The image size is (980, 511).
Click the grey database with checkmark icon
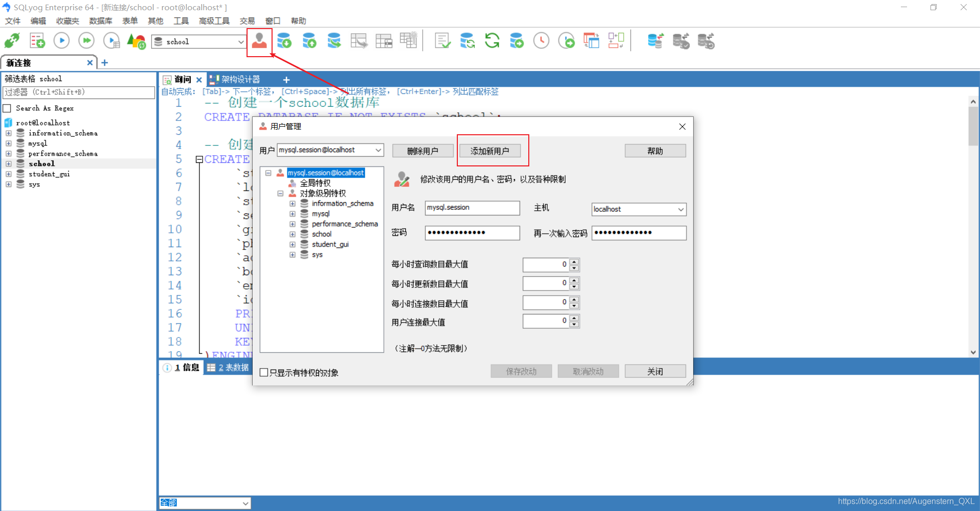click(x=681, y=41)
